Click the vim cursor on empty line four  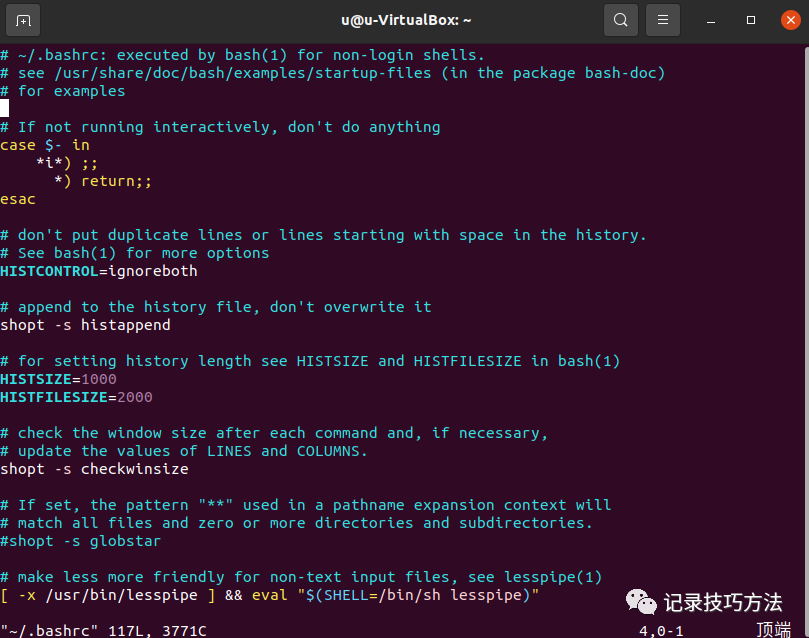click(5, 108)
